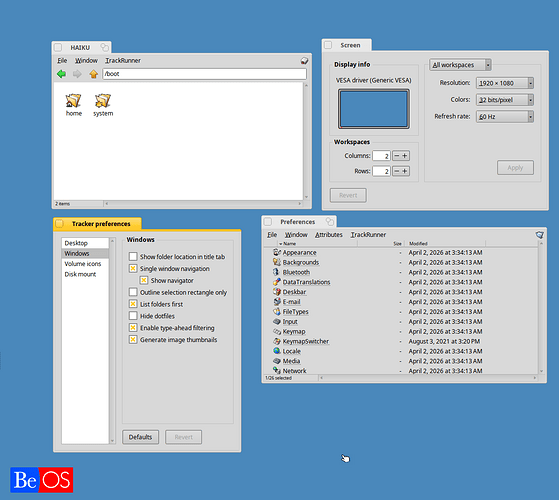Click the Deskbar preference icon
The width and height of the screenshot is (559, 500).
(277, 292)
